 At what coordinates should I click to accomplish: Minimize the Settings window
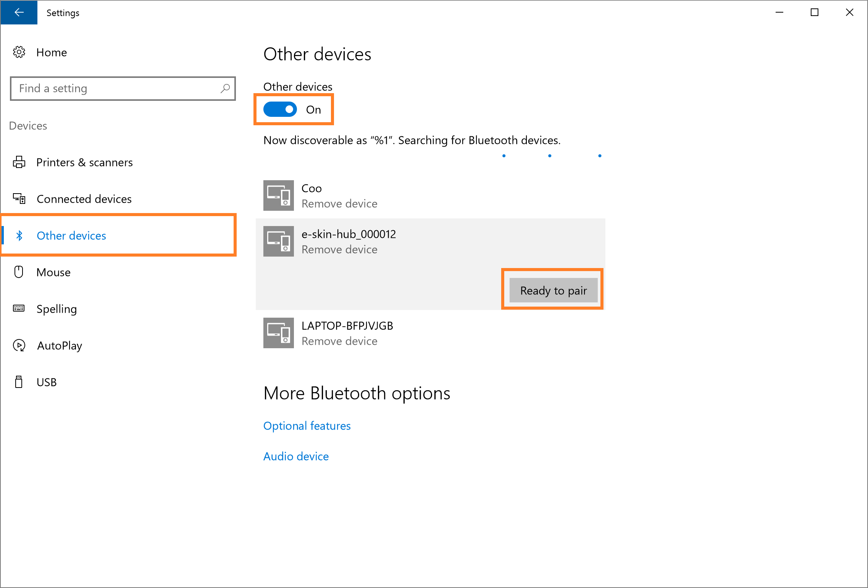point(779,13)
